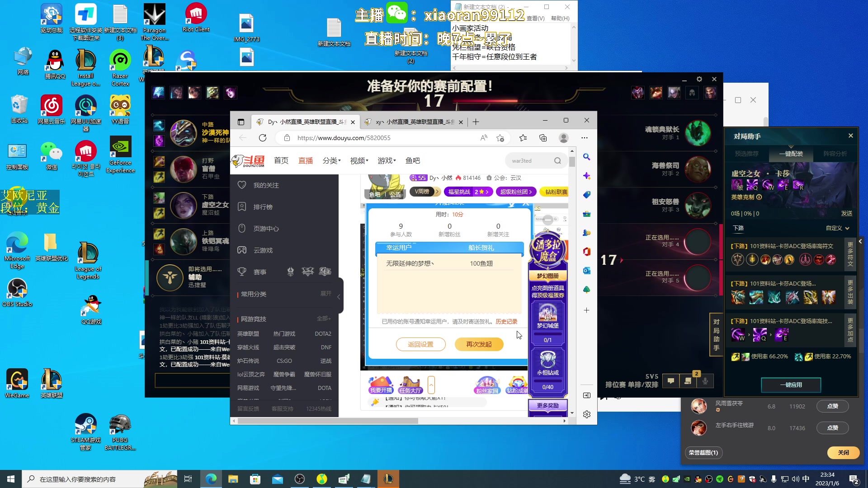Click the League microphone icon
This screenshot has width=868, height=488.
(705, 381)
